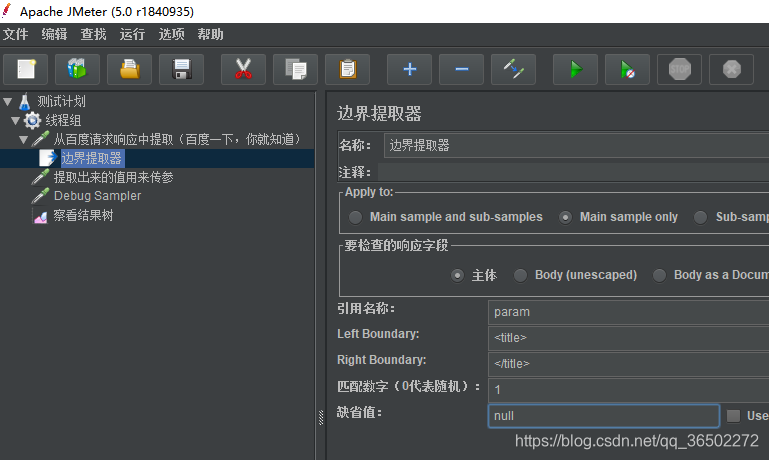Select the Sub-samples only radio button
The image size is (769, 460).
(701, 217)
